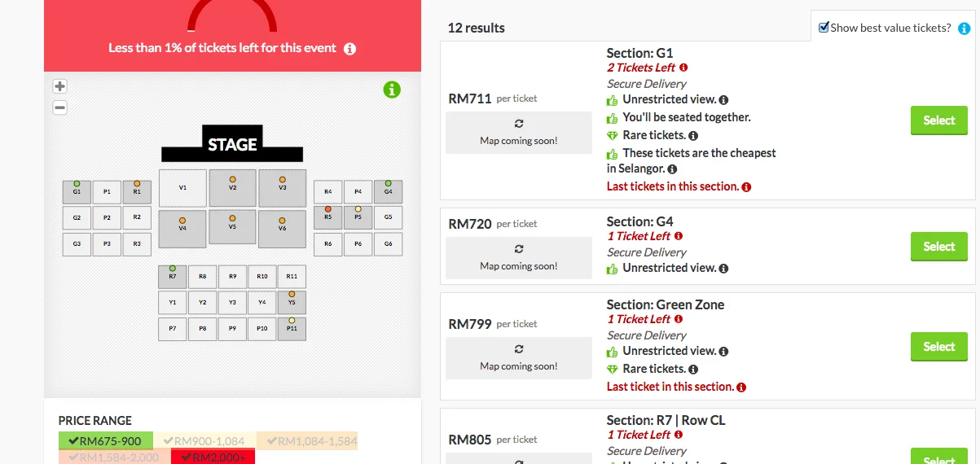Image resolution: width=980 pixels, height=464 pixels.
Task: Open info icon beside tickets-left banner
Action: tap(349, 49)
